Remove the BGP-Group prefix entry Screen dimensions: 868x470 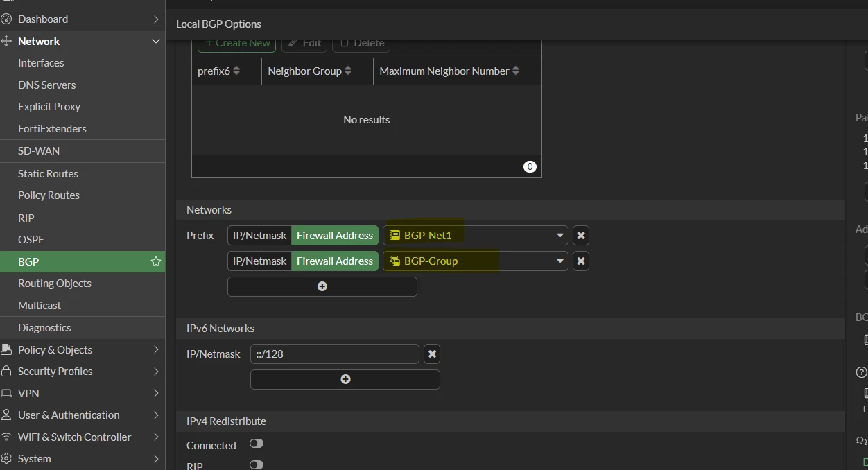(x=581, y=261)
